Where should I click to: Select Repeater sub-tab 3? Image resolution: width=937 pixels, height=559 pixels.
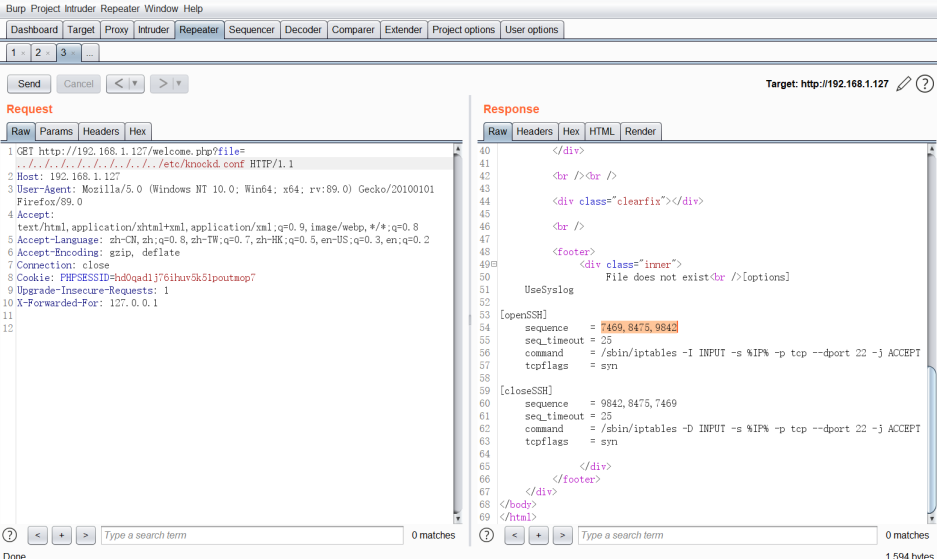click(63, 53)
